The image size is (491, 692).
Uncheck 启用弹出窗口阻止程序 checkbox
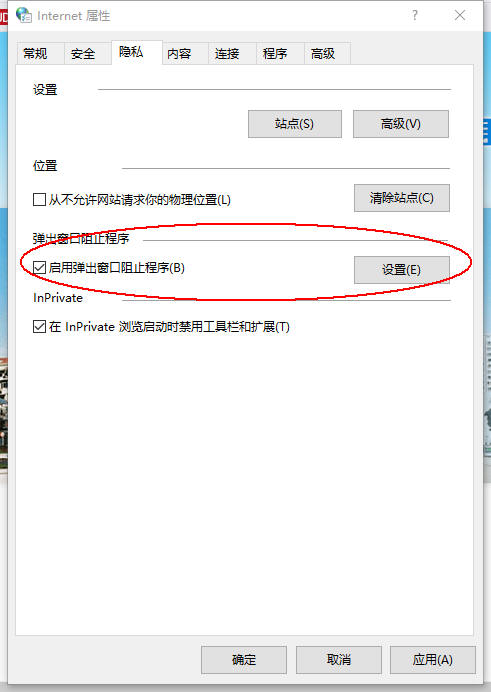point(39,267)
